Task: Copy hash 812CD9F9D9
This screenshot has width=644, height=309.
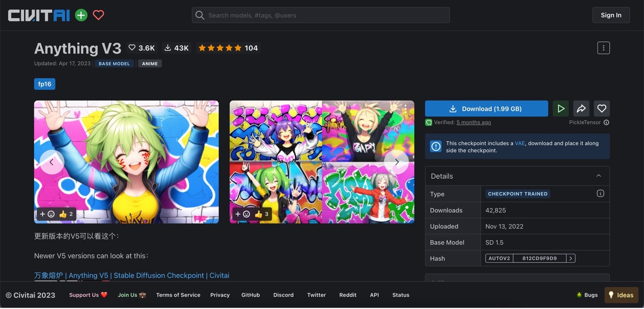Action: [540, 258]
